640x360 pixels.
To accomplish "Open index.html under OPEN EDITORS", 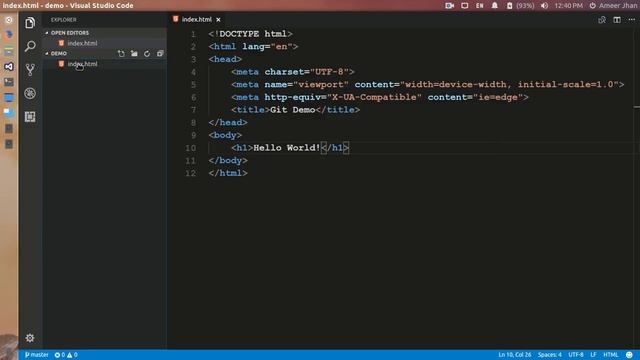I will [x=82, y=43].
